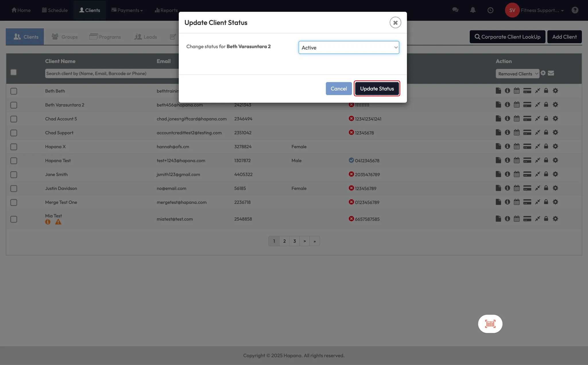Select the Justin Davidson row checkbox
Image resolution: width=588 pixels, height=365 pixels.
14,188
